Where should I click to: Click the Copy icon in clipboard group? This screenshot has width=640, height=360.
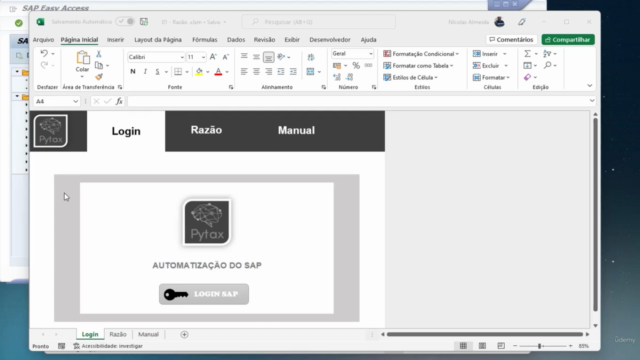(99, 65)
